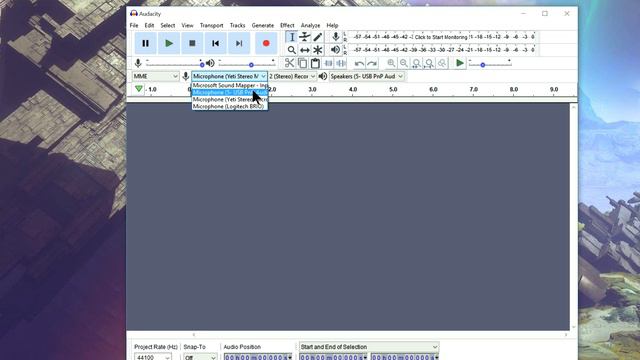Viewport: 640px width, 360px height.
Task: Click the 5.0 mark on timeline ruler
Action: 393,89
